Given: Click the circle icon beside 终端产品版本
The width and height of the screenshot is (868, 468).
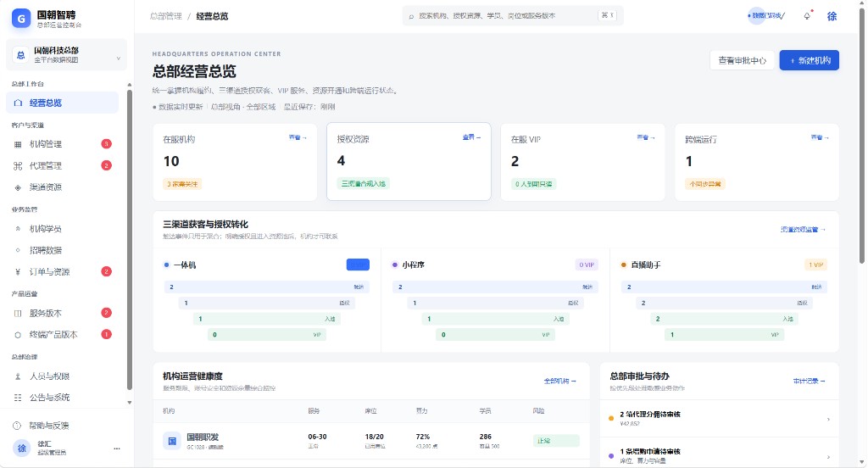Looking at the screenshot, I should pos(18,335).
